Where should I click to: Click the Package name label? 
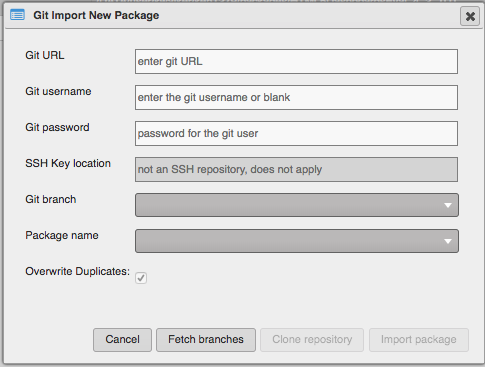point(62,235)
